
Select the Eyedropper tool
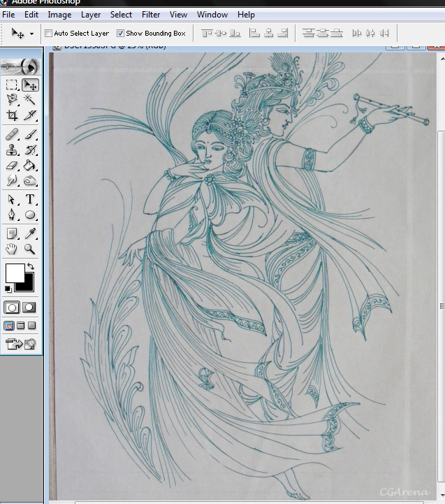point(30,233)
